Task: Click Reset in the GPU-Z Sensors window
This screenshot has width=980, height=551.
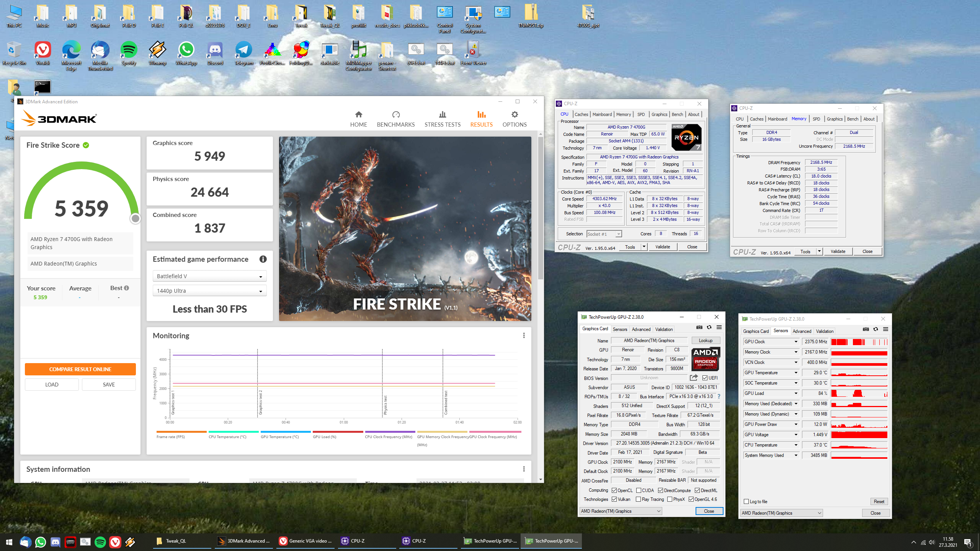Action: click(x=879, y=502)
